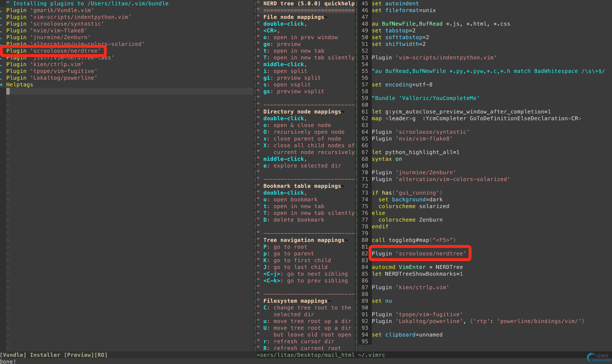The image size is (612, 364).
Task: Click the [Vundle] Installer [Preview][RO] status line
Action: pyautogui.click(x=54, y=355)
